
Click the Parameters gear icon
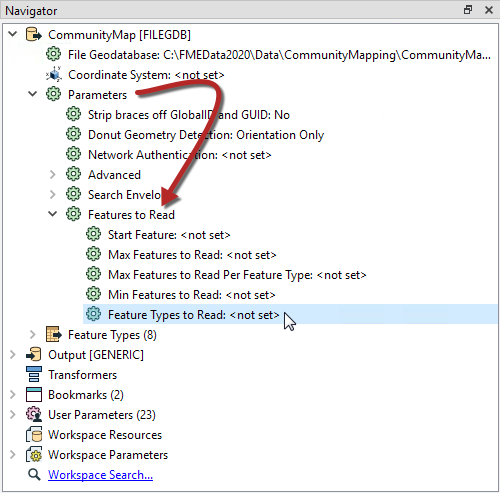click(x=53, y=94)
